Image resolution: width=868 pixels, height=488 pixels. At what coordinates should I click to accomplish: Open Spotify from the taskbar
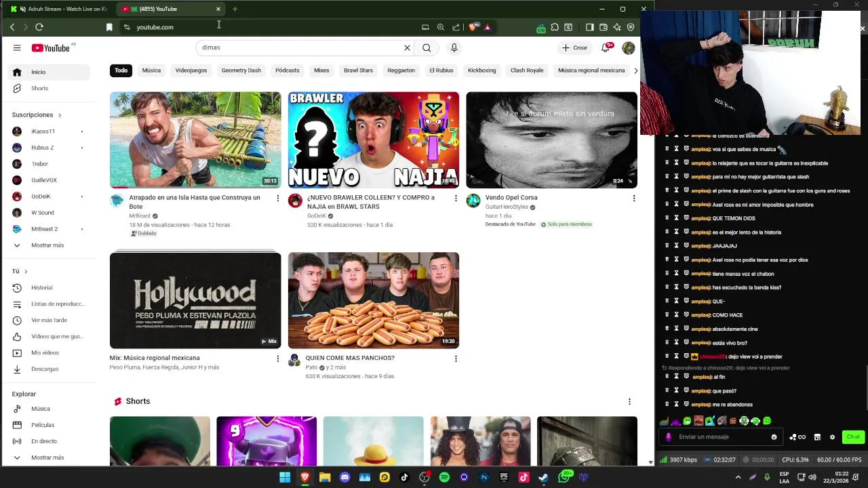coord(444,477)
